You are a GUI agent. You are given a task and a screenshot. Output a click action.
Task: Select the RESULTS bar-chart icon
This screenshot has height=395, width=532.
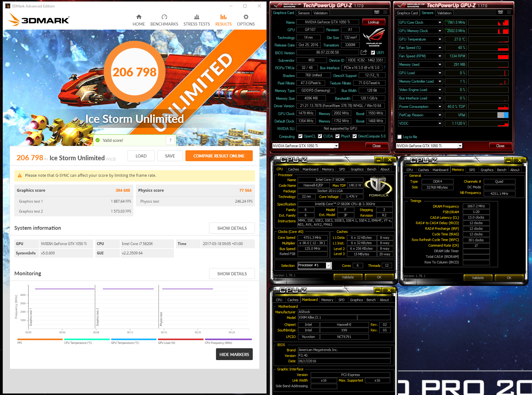[x=223, y=17]
